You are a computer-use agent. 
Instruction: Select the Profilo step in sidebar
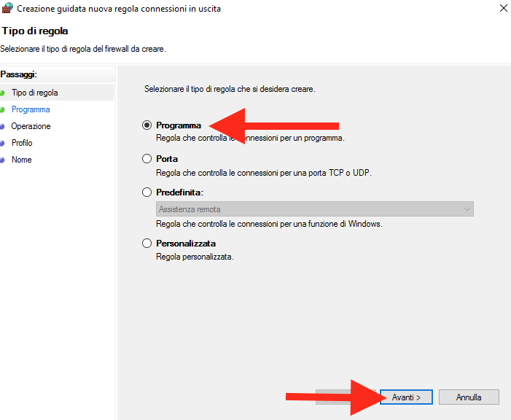(22, 143)
